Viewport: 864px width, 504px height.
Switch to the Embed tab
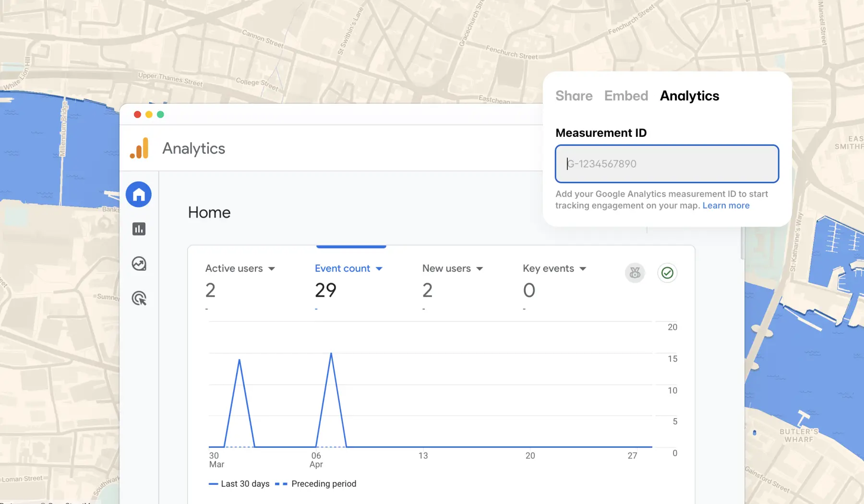tap(626, 96)
